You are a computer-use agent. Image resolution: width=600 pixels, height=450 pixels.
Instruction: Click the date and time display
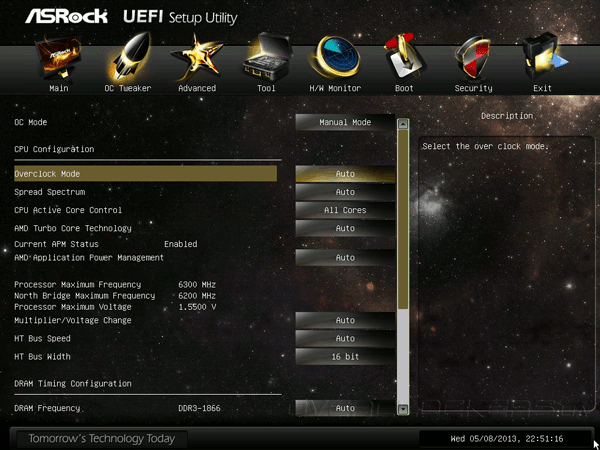[507, 439]
